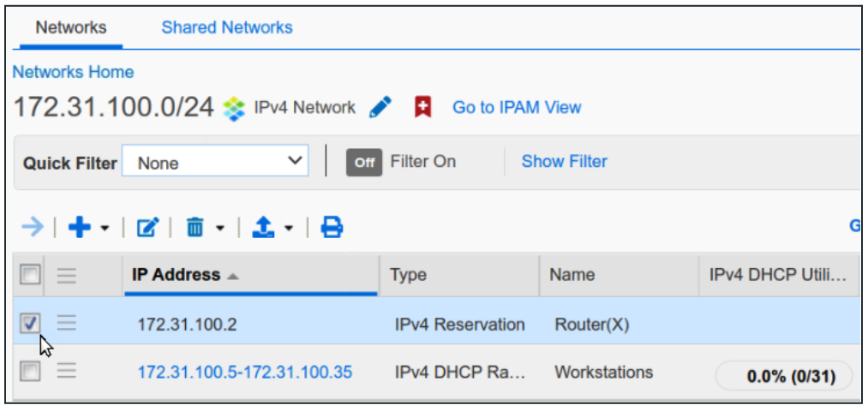This screenshot has width=868, height=411.
Task: Click the trash delete icon
Action: tap(195, 228)
